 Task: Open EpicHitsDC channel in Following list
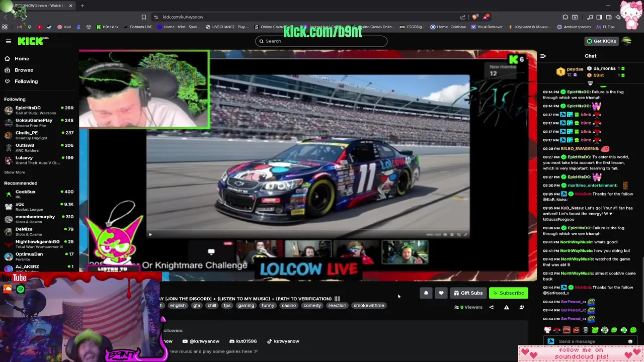(x=39, y=110)
